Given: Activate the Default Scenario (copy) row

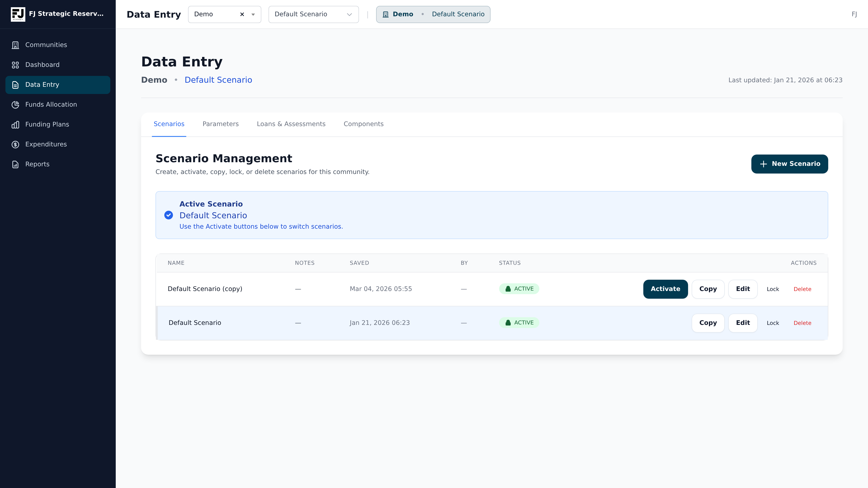Looking at the screenshot, I should click(665, 289).
